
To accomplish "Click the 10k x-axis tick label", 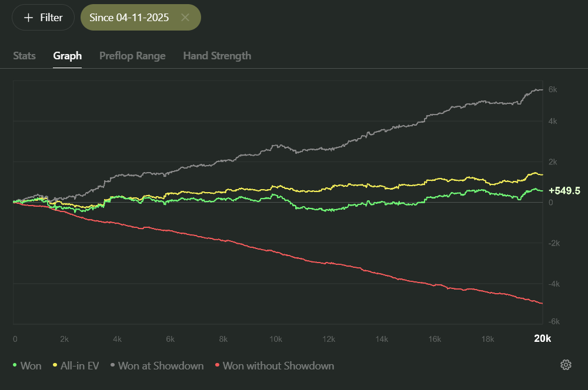I will click(x=276, y=339).
